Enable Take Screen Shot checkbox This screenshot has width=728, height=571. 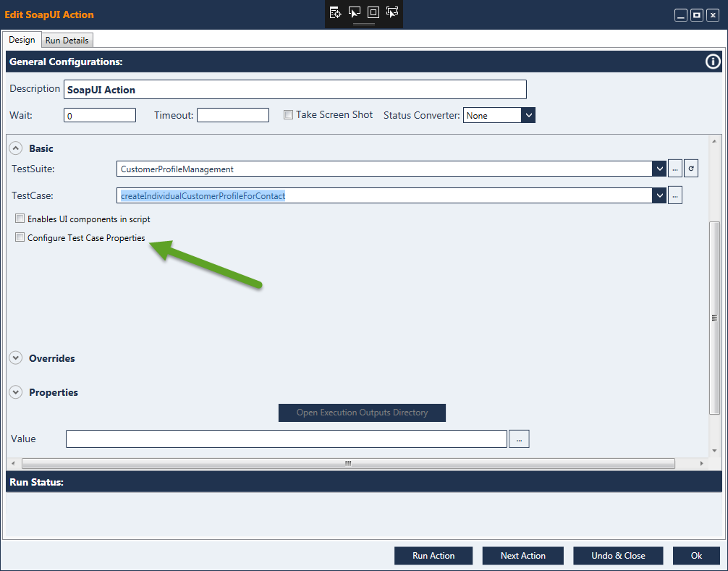(288, 114)
